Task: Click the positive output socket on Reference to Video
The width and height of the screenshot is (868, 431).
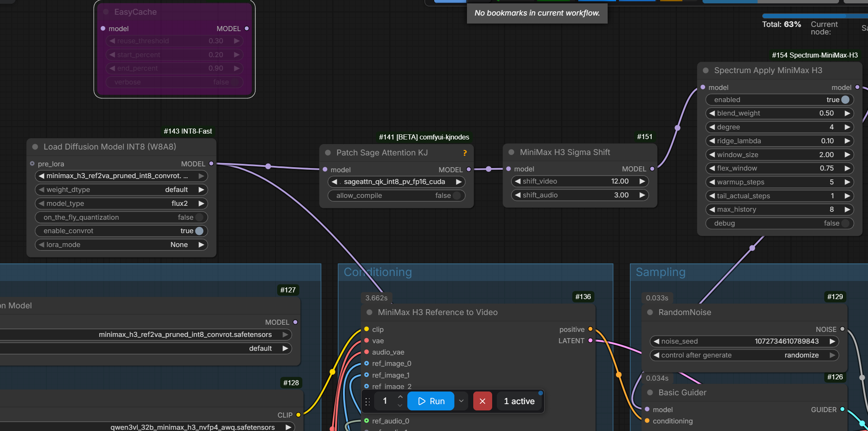Action: 590,329
